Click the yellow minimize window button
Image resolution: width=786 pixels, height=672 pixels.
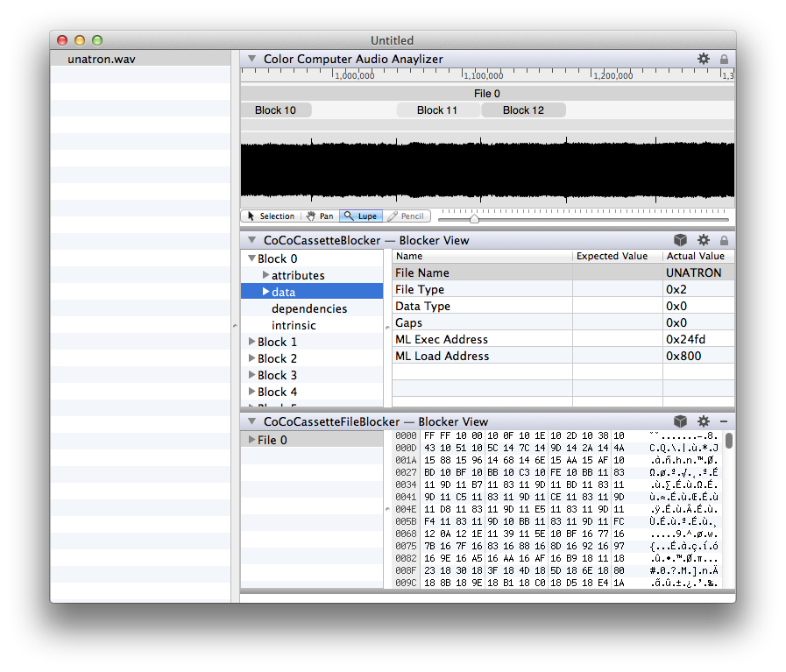click(80, 40)
